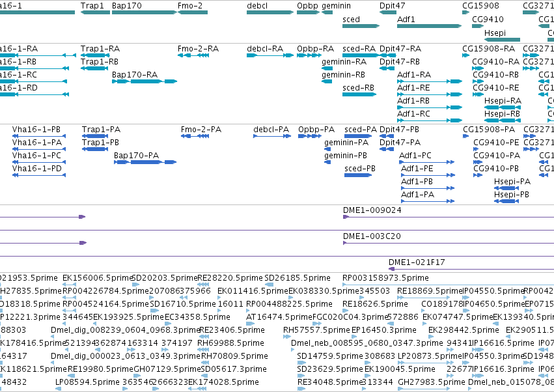Click protein sced-PB
This screenshot has width=554, height=392.
(x=358, y=175)
